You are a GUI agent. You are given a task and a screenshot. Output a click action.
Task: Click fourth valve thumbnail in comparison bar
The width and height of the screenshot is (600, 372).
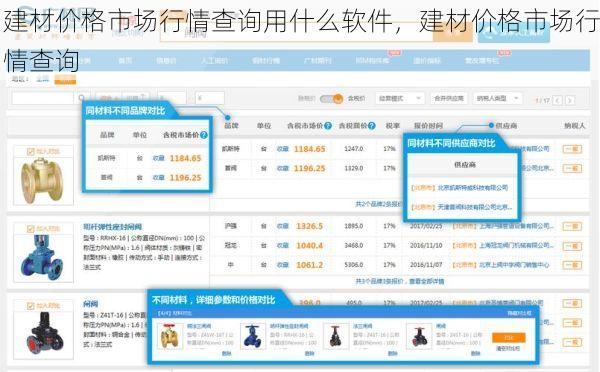tap(419, 336)
